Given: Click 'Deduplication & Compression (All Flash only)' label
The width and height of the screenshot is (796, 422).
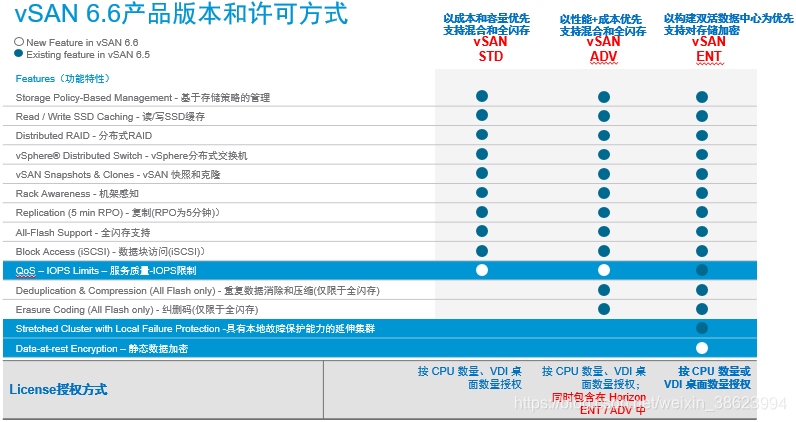Looking at the screenshot, I should 197,290.
